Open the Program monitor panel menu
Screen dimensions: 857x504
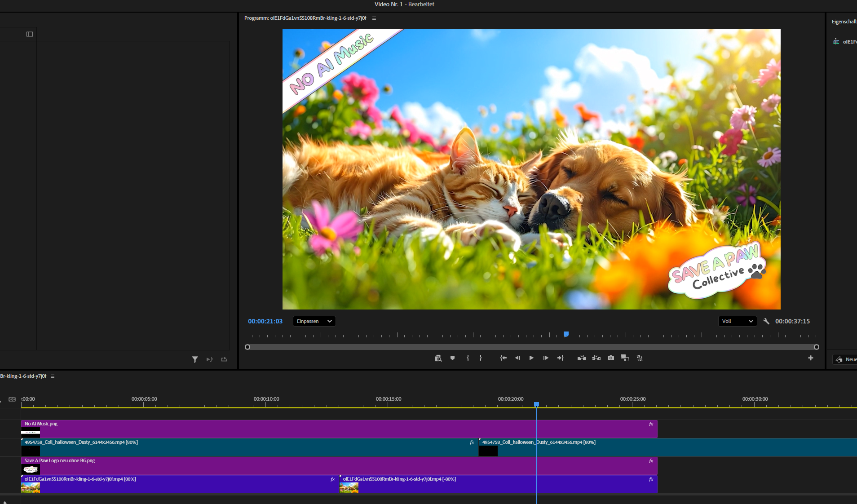point(374,18)
